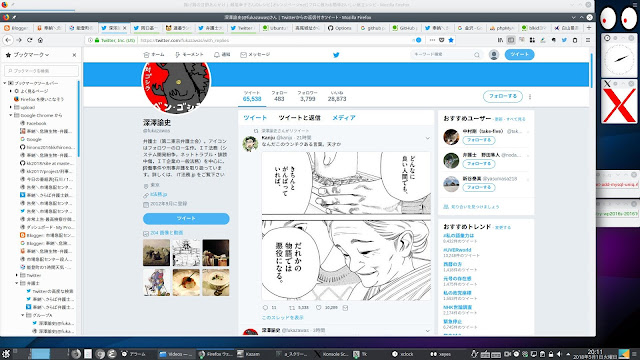Click the Twitter bird logo in the page header

[x=336, y=55]
